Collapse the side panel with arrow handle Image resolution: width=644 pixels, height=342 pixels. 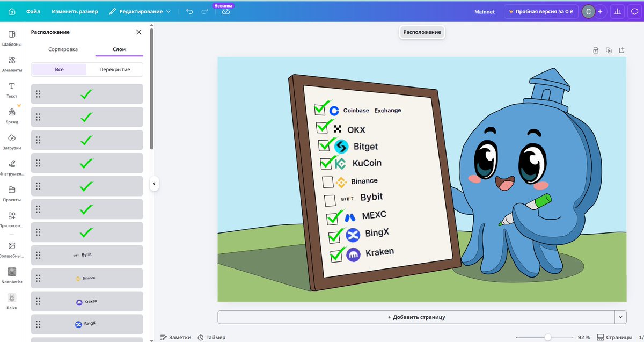(x=154, y=184)
